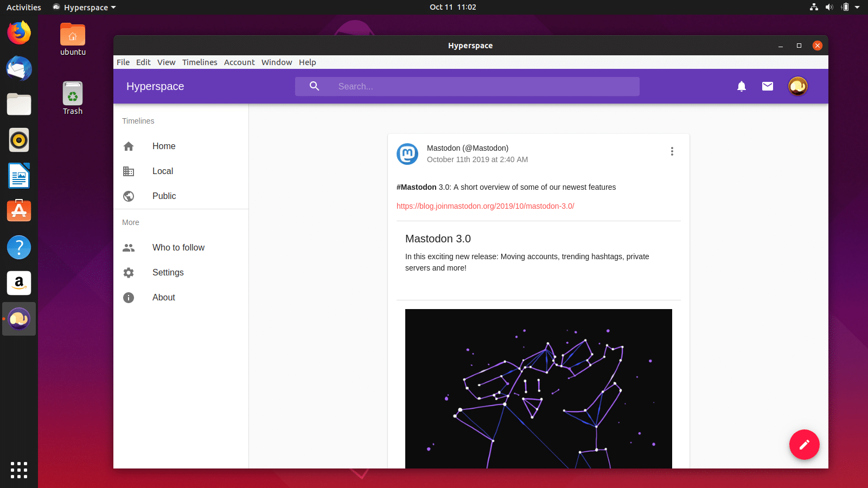
Task: Click the #Mastodon hashtag link
Action: point(417,187)
